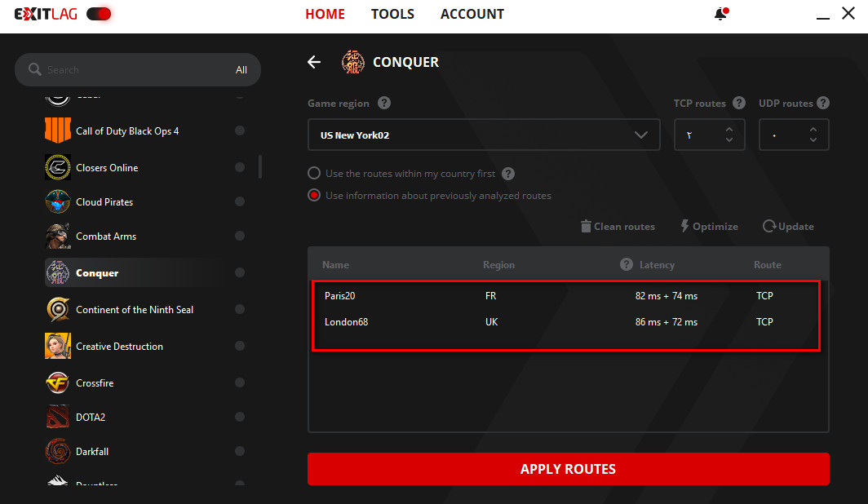
Task: Open the notifications bell
Action: click(x=721, y=14)
